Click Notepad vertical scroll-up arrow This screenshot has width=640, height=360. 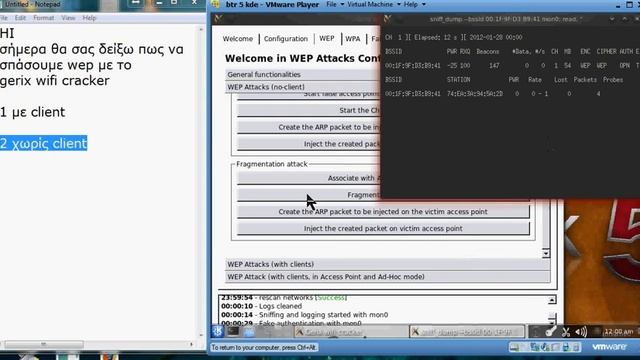(x=201, y=29)
